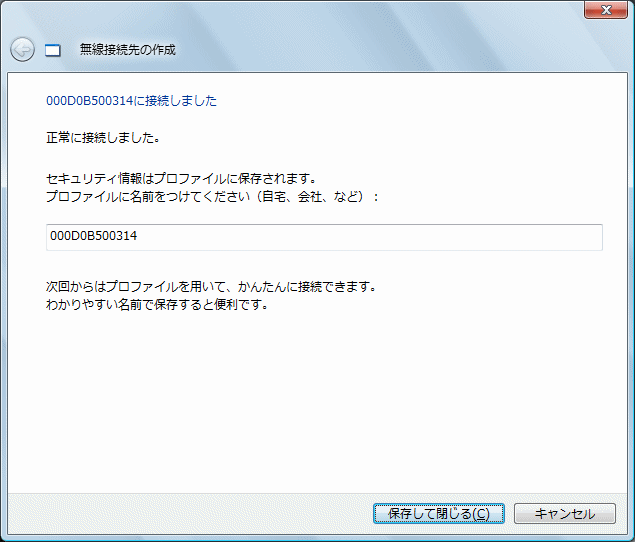Screen dimensions: 635x542
Task: Click the back arrow button
Action: pyautogui.click(x=22, y=50)
